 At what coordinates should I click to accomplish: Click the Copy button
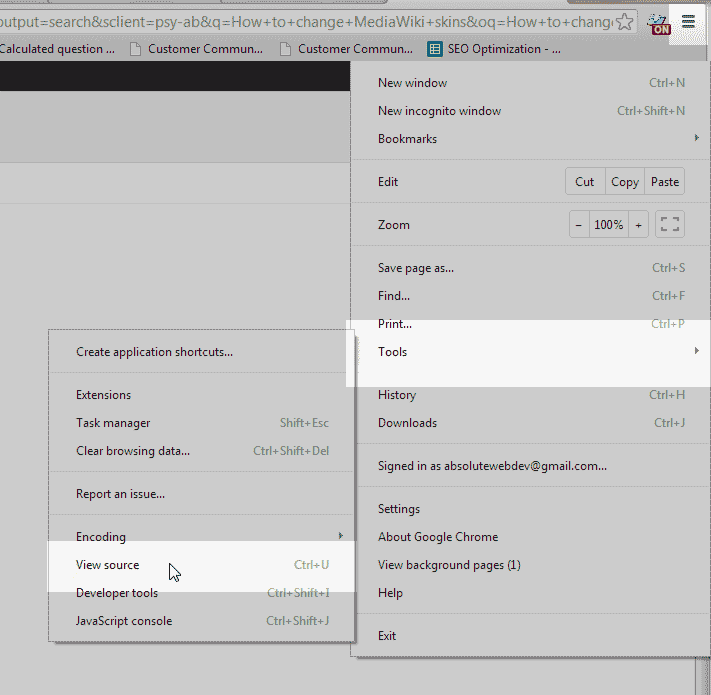(x=625, y=181)
